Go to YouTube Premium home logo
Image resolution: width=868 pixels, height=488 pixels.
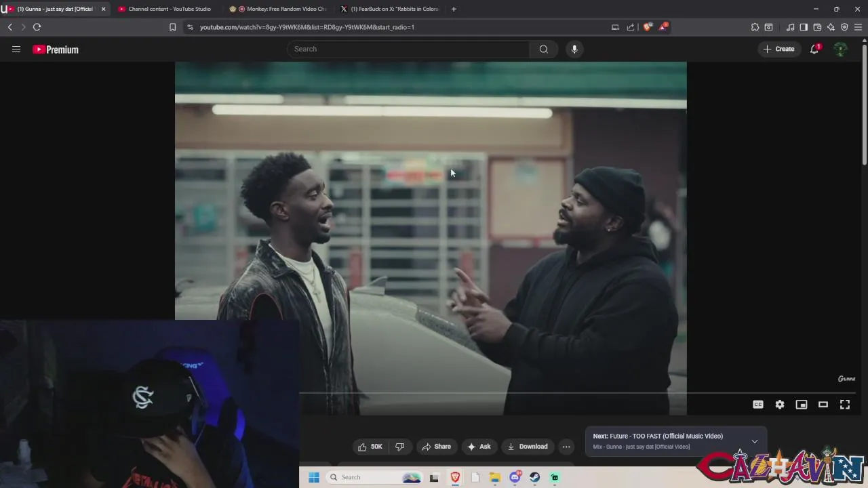coord(56,49)
